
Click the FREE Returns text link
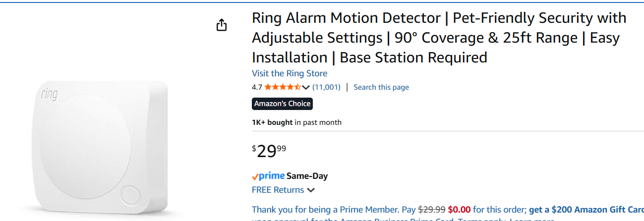point(278,190)
